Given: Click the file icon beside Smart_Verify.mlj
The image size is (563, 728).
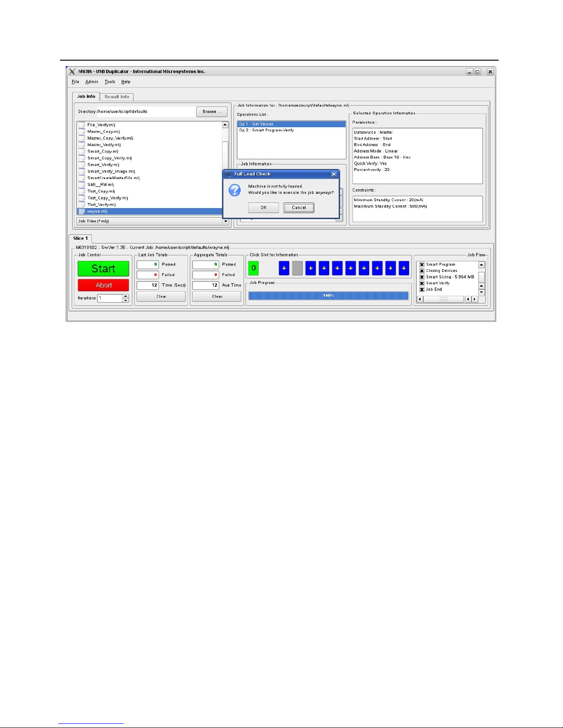Looking at the screenshot, I should pos(82,165).
